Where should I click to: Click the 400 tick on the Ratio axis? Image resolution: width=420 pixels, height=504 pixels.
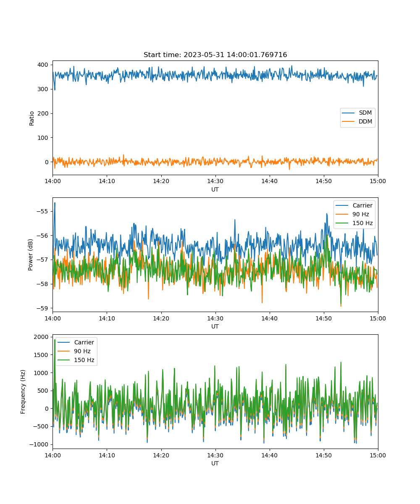[x=44, y=65]
